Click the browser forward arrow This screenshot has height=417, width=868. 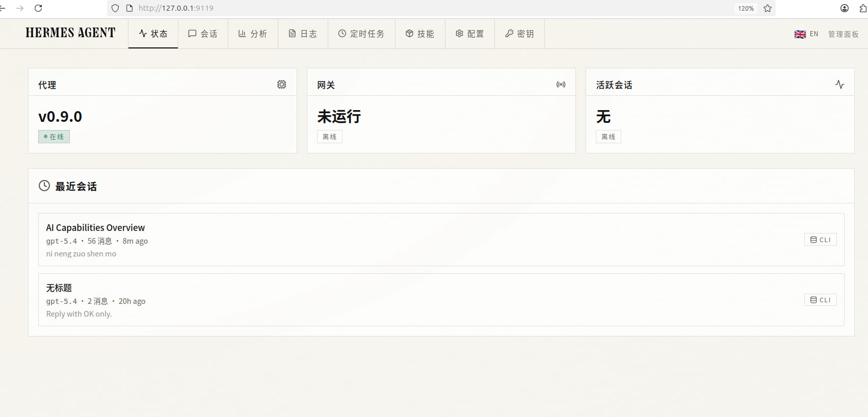[20, 8]
